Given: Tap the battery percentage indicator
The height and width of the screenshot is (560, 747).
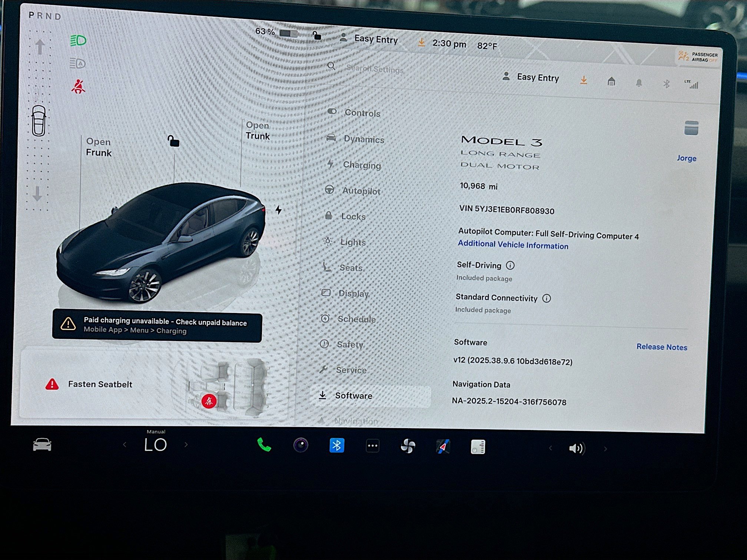Looking at the screenshot, I should coord(276,32).
